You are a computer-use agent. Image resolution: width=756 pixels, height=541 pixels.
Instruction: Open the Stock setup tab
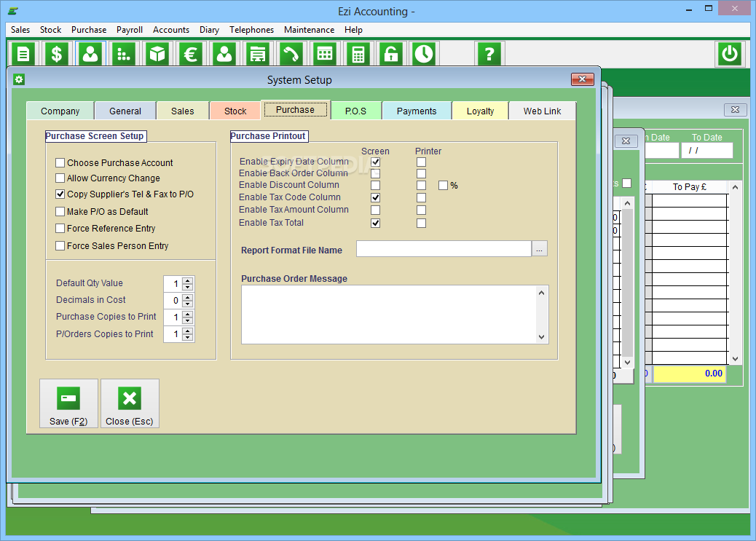235,111
